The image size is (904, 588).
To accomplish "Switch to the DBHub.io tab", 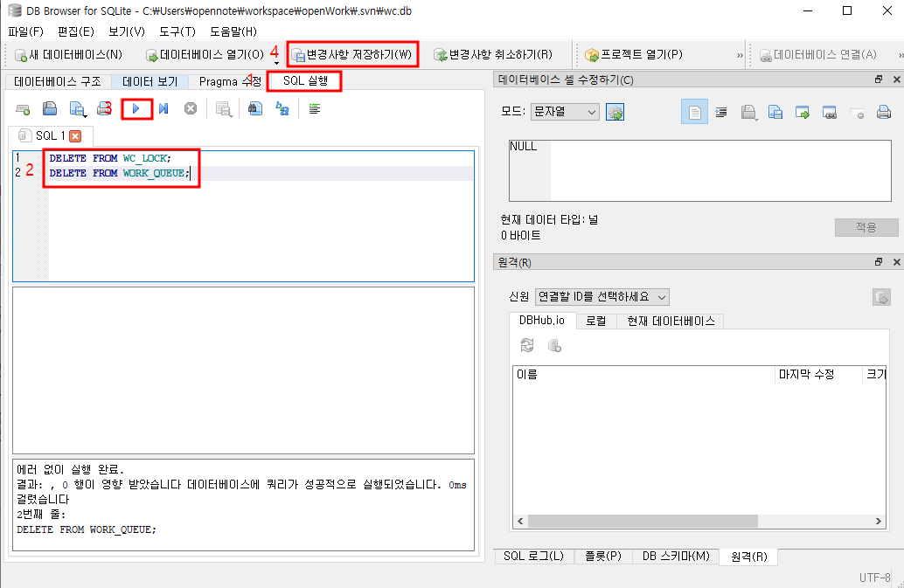I will [542, 320].
